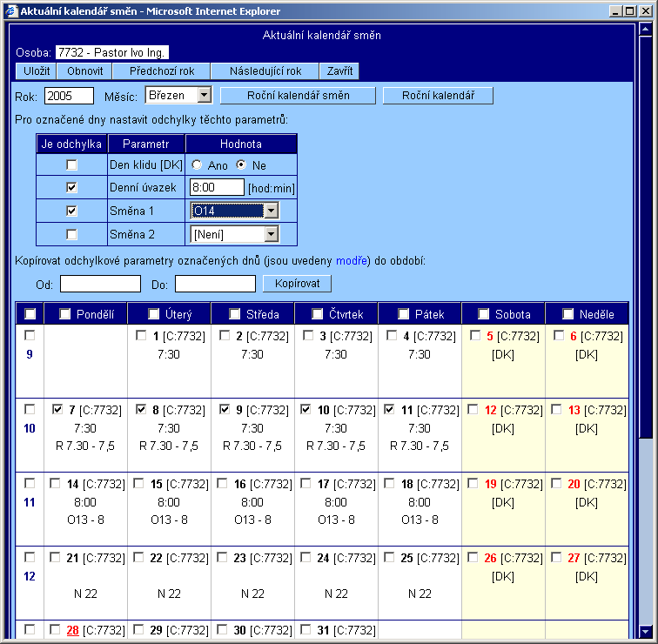Viewport: 658px width, 644px height.
Task: Uncheck the Směna 1 odchylka checkbox
Action: [71, 211]
